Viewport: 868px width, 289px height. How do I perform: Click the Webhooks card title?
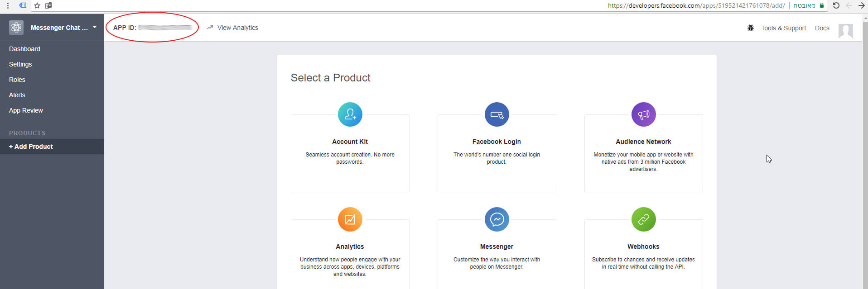pyautogui.click(x=643, y=246)
